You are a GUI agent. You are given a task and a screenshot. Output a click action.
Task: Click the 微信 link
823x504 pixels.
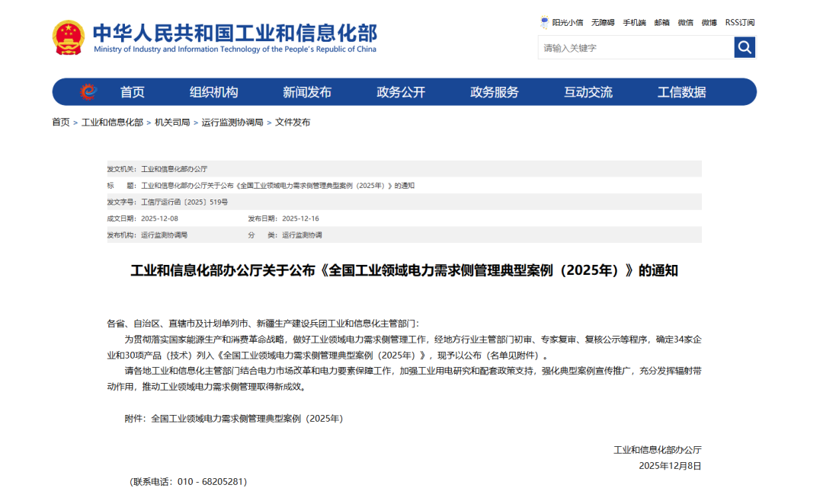click(x=685, y=23)
